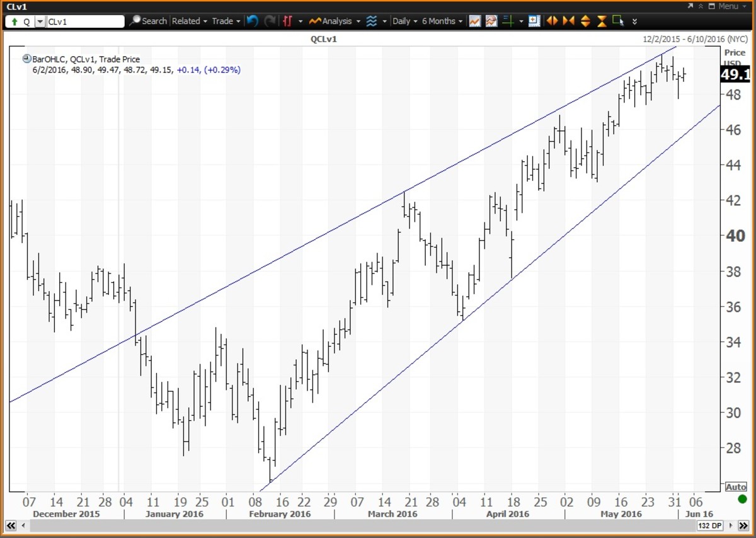
Task: Click the Search magnifier button
Action: [x=148, y=21]
